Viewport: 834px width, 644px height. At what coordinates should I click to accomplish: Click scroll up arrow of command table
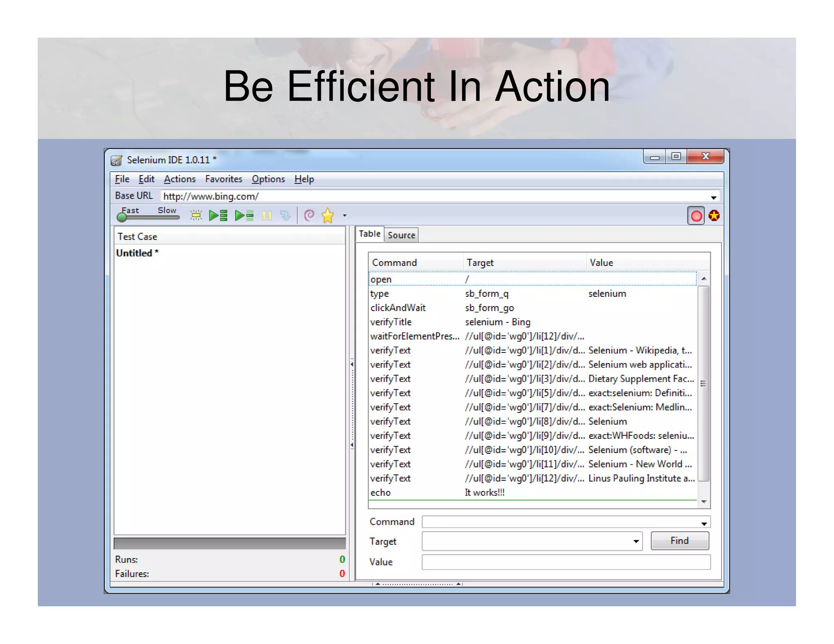pos(704,279)
